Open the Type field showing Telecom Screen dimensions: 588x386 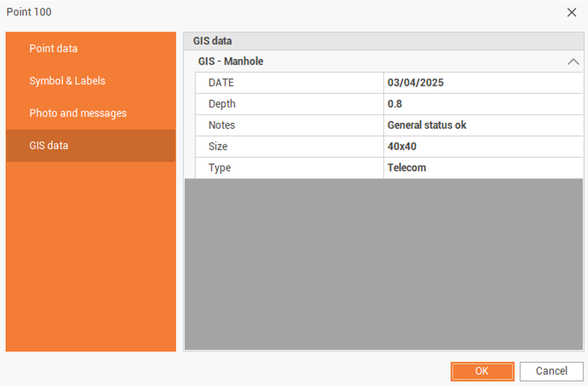(x=482, y=168)
